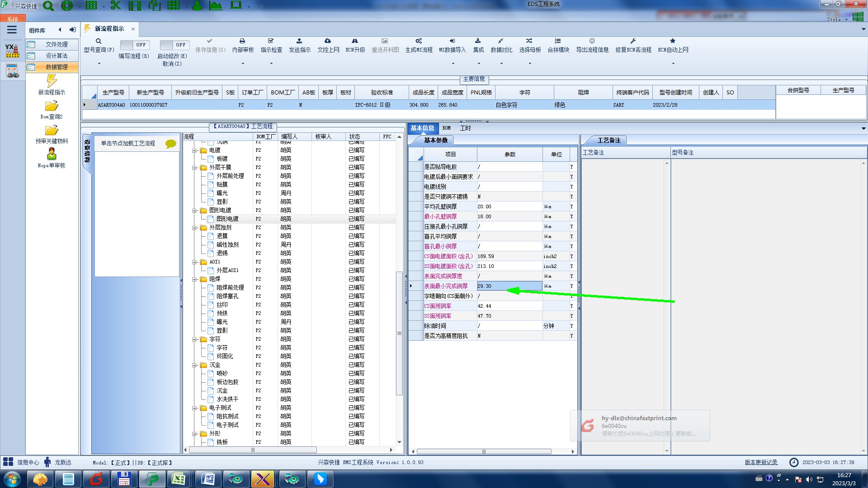Image resolution: width=868 pixels, height=488 pixels.
Task: Click the 生成MI流程 gears icon
Action: pos(419,41)
